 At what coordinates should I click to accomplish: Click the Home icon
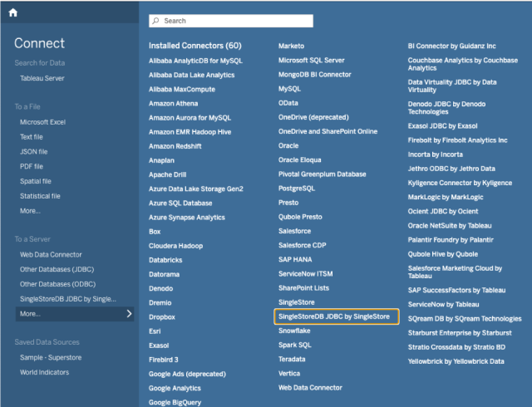13,12
